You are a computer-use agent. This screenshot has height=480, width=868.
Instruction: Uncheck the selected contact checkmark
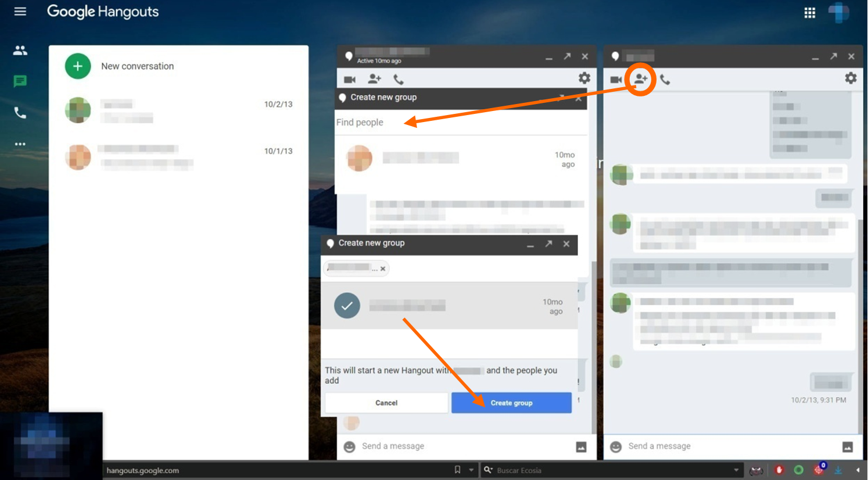click(x=347, y=306)
